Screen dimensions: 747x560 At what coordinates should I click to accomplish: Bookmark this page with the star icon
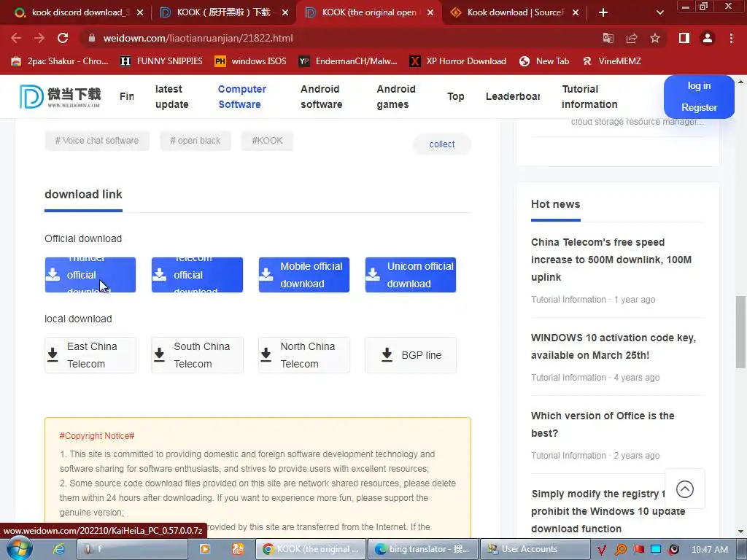click(x=655, y=38)
